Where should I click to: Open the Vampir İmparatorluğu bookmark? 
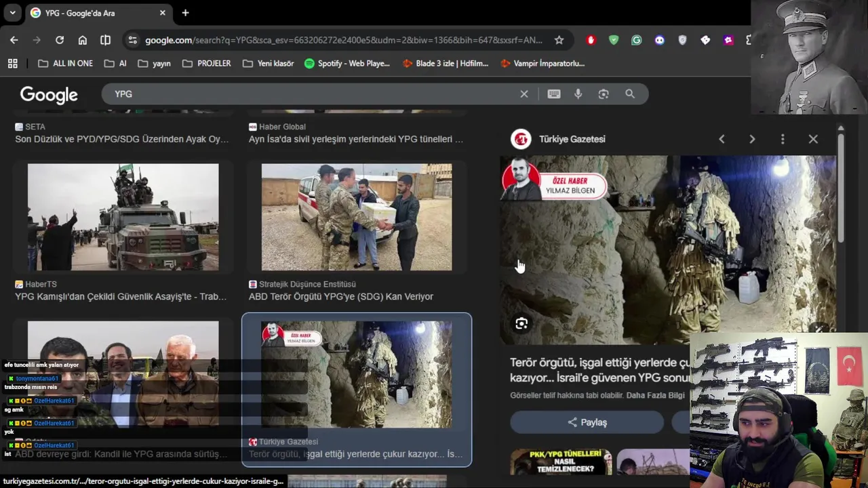[542, 63]
